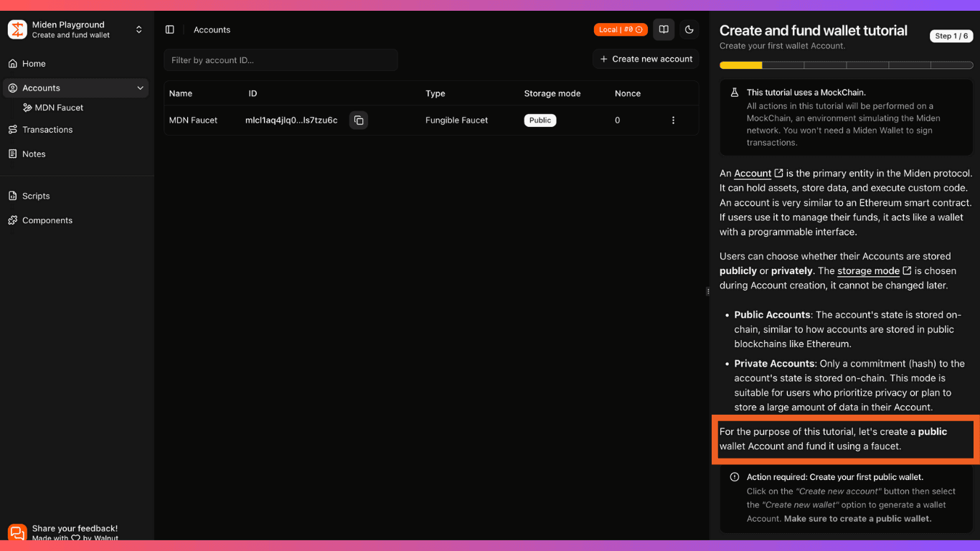The width and height of the screenshot is (980, 551).
Task: Click Create new account button
Action: (646, 59)
